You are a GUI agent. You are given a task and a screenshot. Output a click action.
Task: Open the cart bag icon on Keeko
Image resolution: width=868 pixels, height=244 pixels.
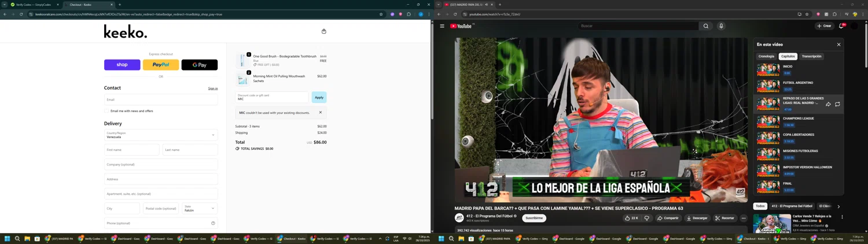tap(324, 31)
